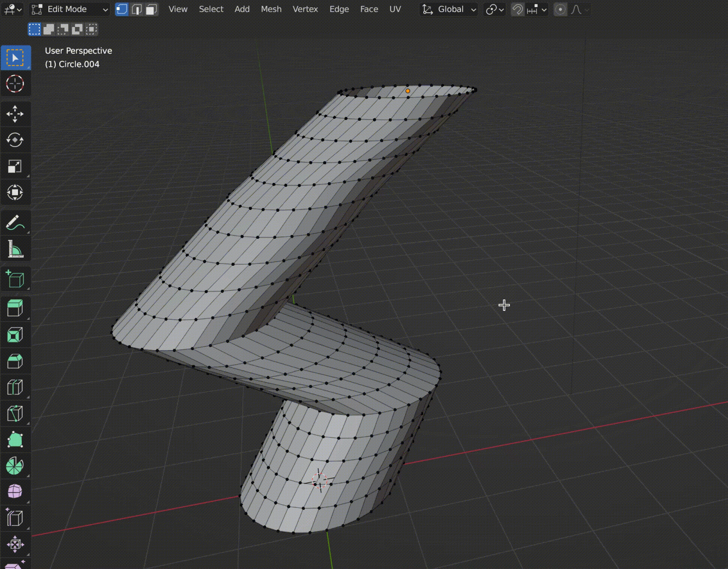
Task: Open the UV menu
Action: [395, 9]
